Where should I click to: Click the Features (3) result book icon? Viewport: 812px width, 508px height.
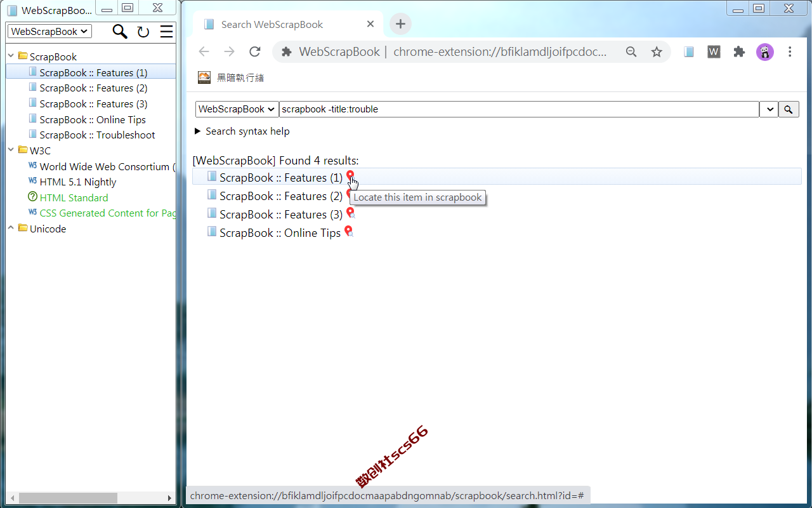click(x=212, y=213)
